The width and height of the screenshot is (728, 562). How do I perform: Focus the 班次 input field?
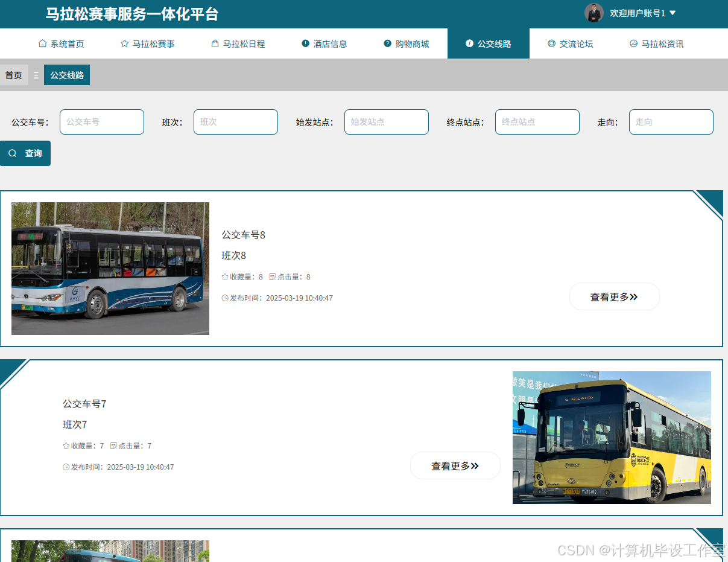[236, 122]
